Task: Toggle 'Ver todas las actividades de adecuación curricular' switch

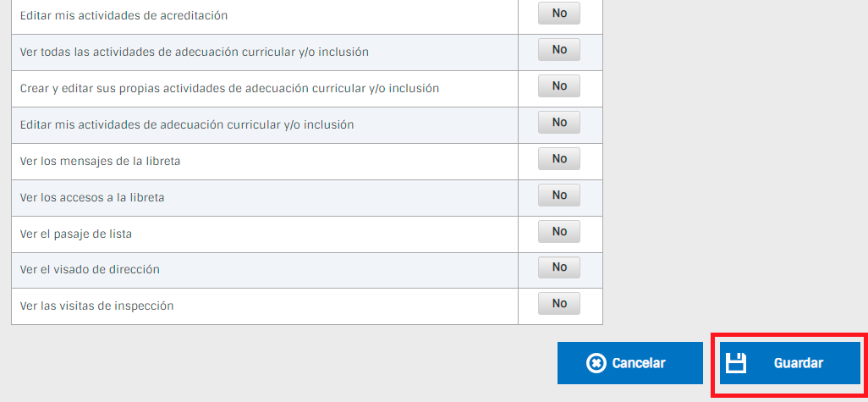Action: click(x=559, y=50)
